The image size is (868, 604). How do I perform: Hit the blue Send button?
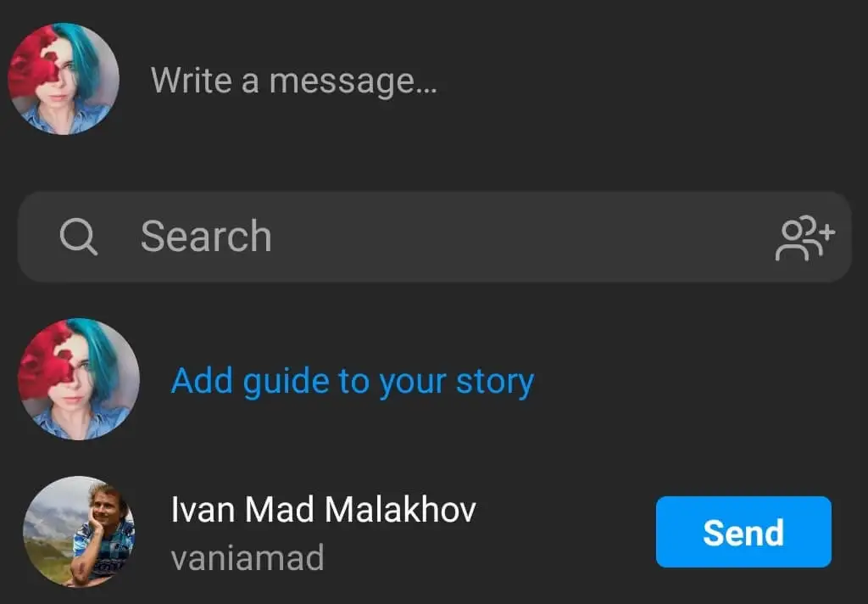(743, 532)
